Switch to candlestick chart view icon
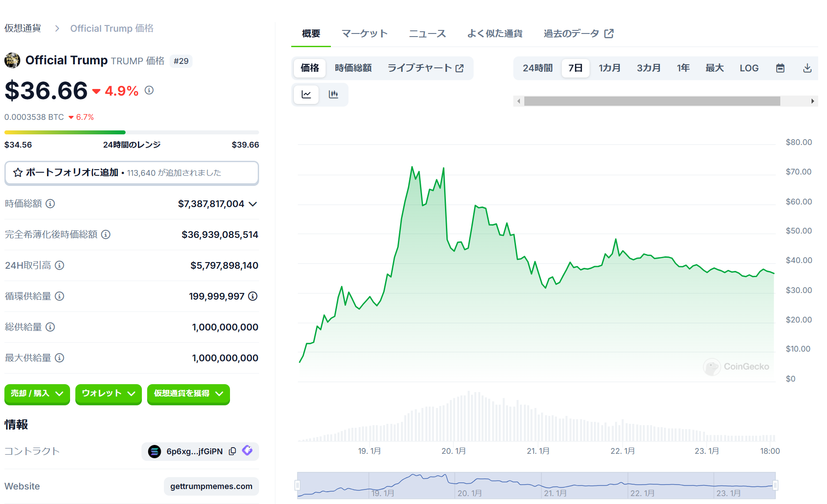Viewport: 827px width, 504px height. pyautogui.click(x=334, y=94)
